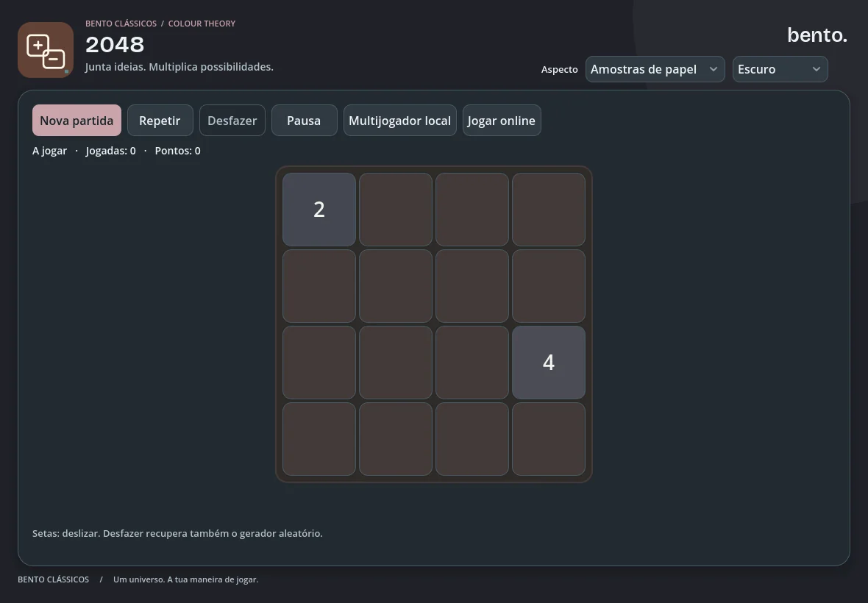Open the COLOUR THEORY breadcrumb link
The image size is (868, 603).
click(202, 24)
